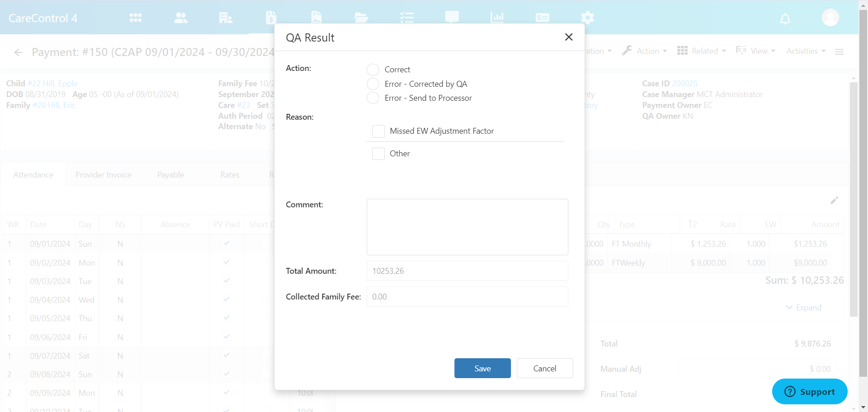Click the Total $ 9,876.26 value
Viewport: 868px width, 412px height.
[x=813, y=344]
